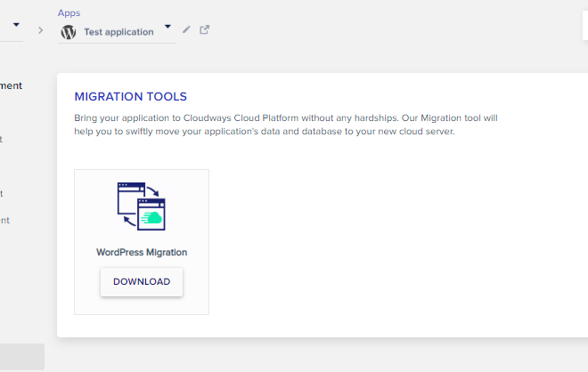Screen dimensions: 588x372
Task: Click the WordPress Migration illustration
Action: pos(142,206)
